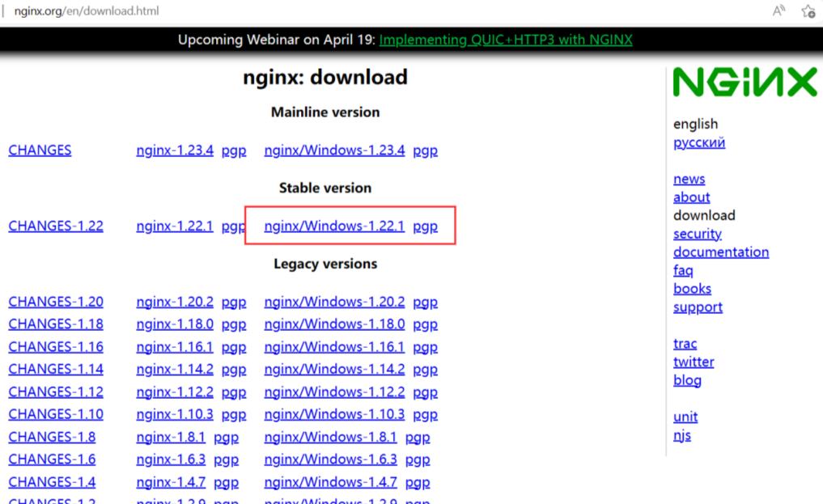The height and width of the screenshot is (504, 823).
Task: Download nginx-1.14.2 source
Action: coord(175,369)
